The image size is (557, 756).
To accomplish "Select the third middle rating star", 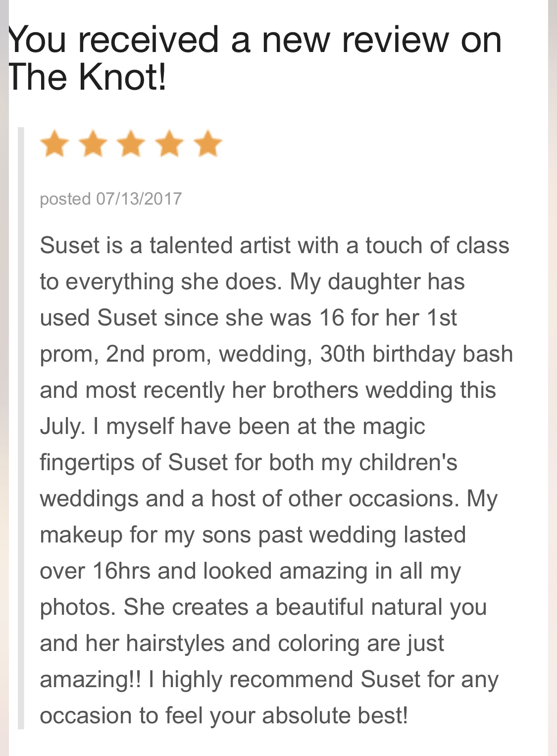I will [131, 144].
